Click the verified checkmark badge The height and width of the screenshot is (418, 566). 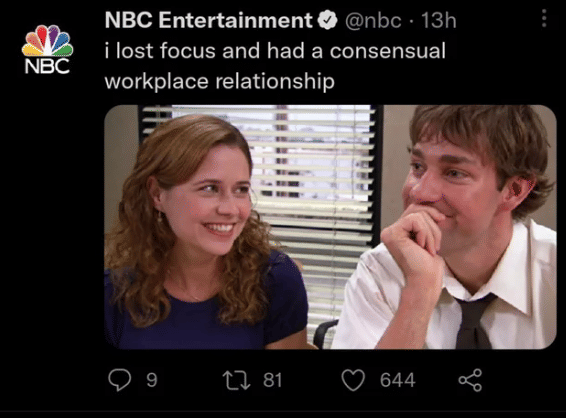pos(327,20)
